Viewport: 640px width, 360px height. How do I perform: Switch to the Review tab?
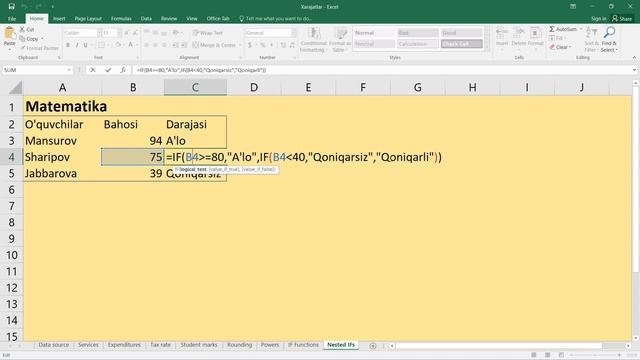coord(169,19)
